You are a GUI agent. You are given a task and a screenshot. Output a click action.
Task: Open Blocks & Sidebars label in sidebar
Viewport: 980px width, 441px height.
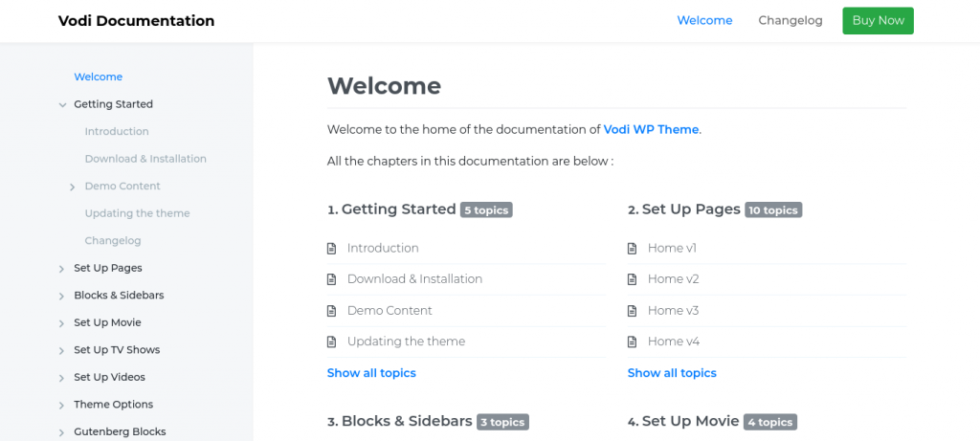[x=119, y=295]
